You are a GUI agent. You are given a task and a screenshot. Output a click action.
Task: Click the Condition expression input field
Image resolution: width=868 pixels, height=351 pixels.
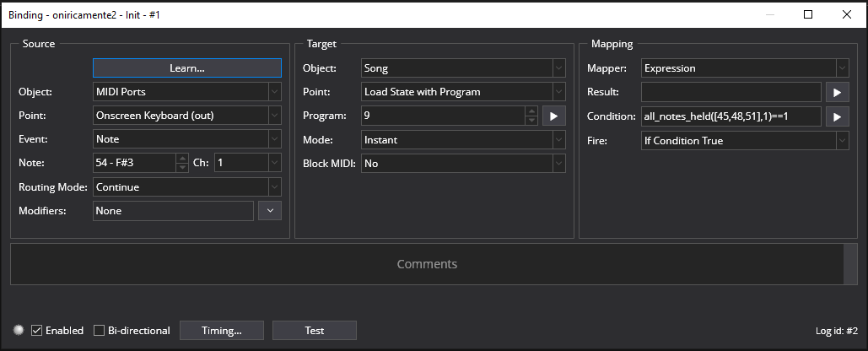731,116
